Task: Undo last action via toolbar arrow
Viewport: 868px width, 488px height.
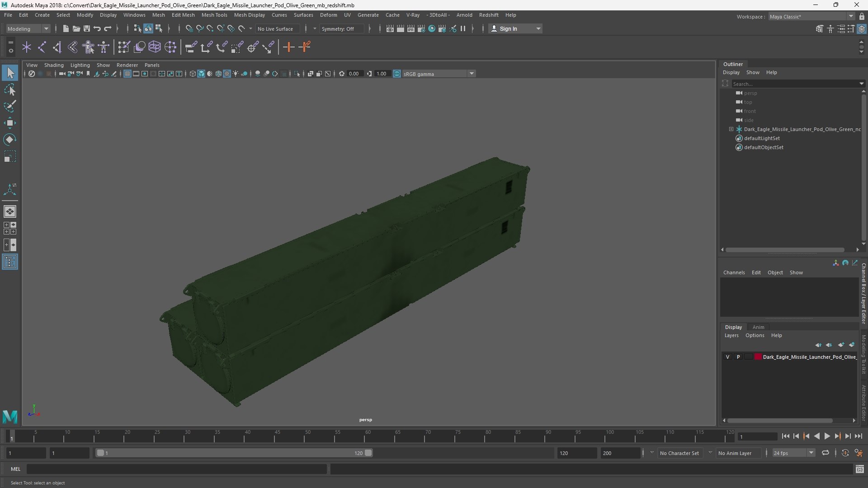Action: pos(97,28)
